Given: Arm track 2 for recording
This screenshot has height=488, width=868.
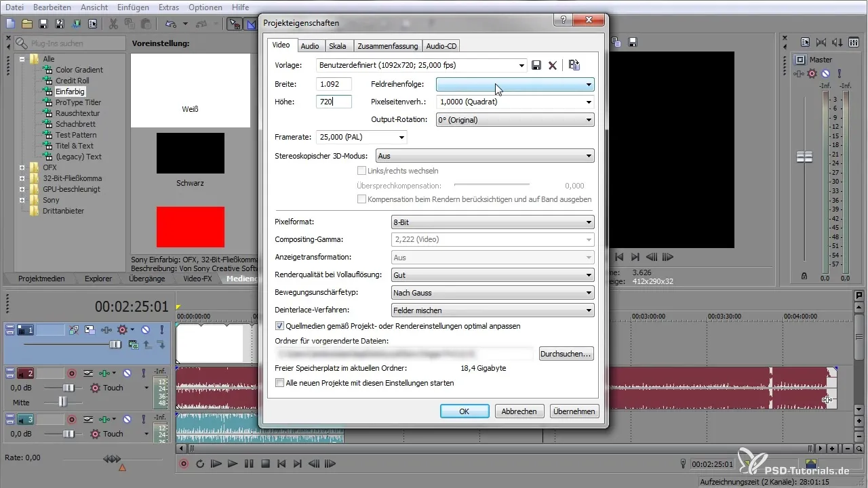Looking at the screenshot, I should [71, 373].
